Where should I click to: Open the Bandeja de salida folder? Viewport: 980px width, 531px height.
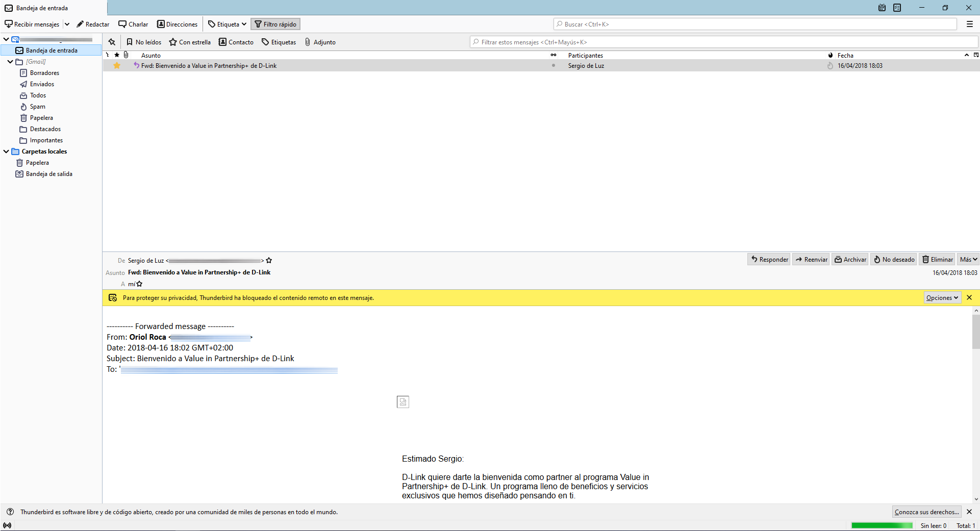point(49,174)
